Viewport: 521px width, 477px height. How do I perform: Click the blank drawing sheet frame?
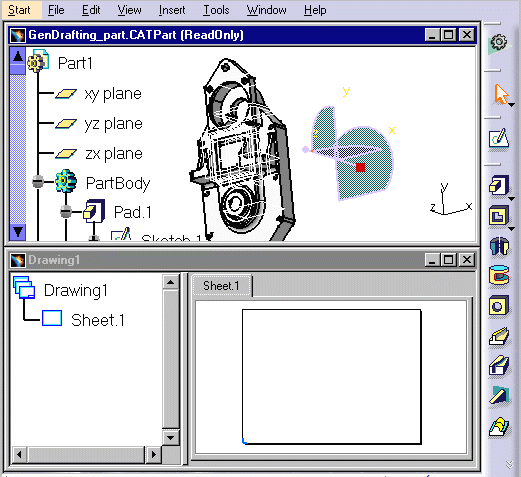[332, 377]
